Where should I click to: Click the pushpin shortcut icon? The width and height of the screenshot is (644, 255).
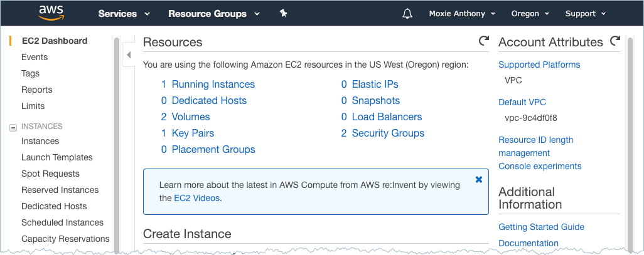[283, 14]
